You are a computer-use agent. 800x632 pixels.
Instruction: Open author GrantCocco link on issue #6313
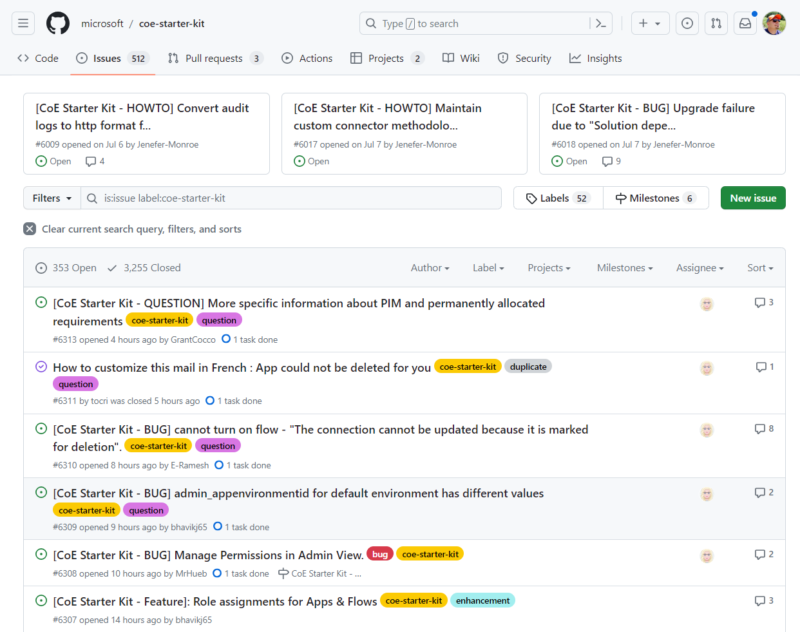click(193, 340)
